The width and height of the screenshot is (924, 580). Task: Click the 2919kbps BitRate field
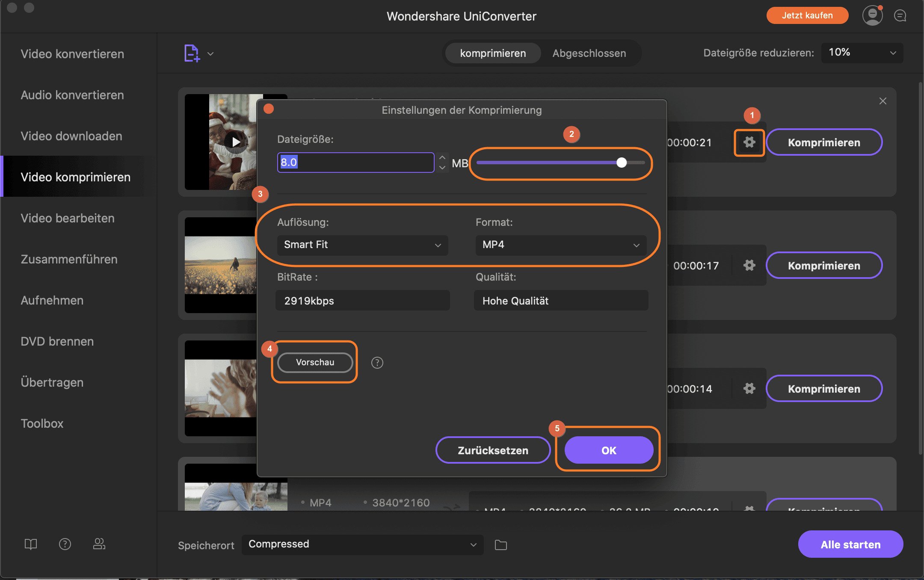pyautogui.click(x=362, y=301)
